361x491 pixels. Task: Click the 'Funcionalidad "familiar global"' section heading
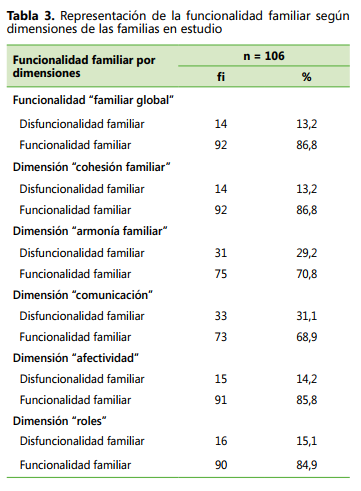[93, 100]
